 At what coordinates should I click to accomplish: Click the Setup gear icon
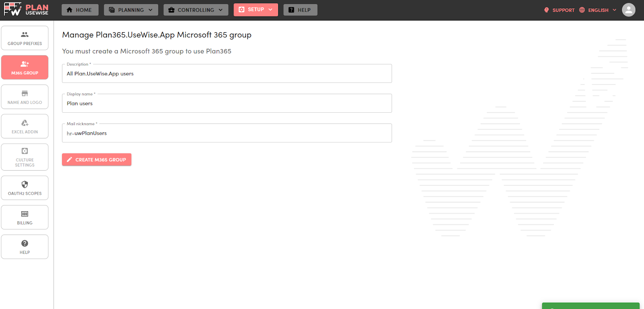(x=242, y=10)
